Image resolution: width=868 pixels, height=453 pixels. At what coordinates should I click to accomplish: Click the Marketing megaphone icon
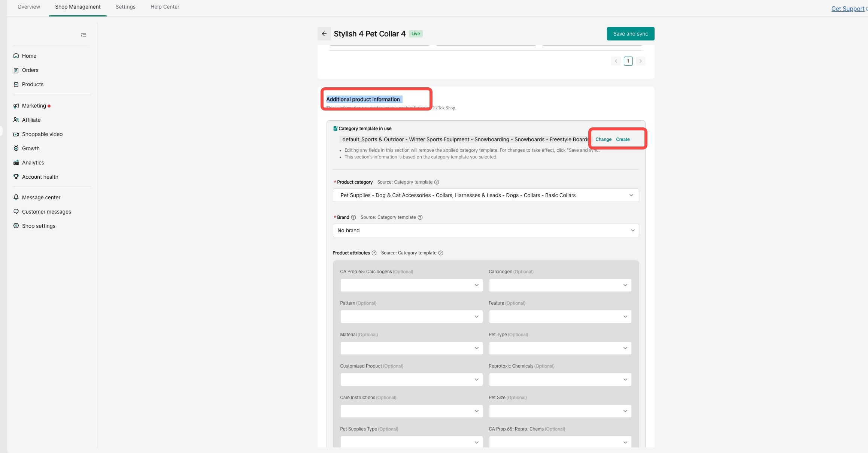pos(16,106)
